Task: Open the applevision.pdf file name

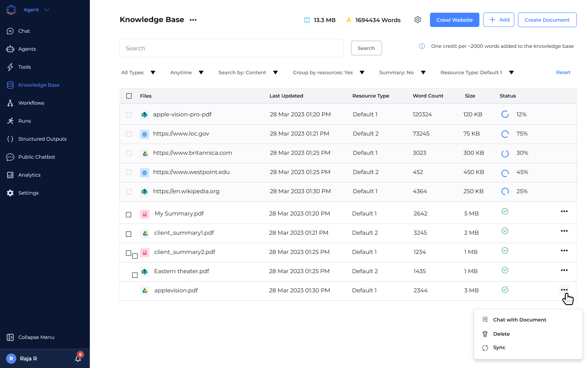Action: [x=176, y=290]
